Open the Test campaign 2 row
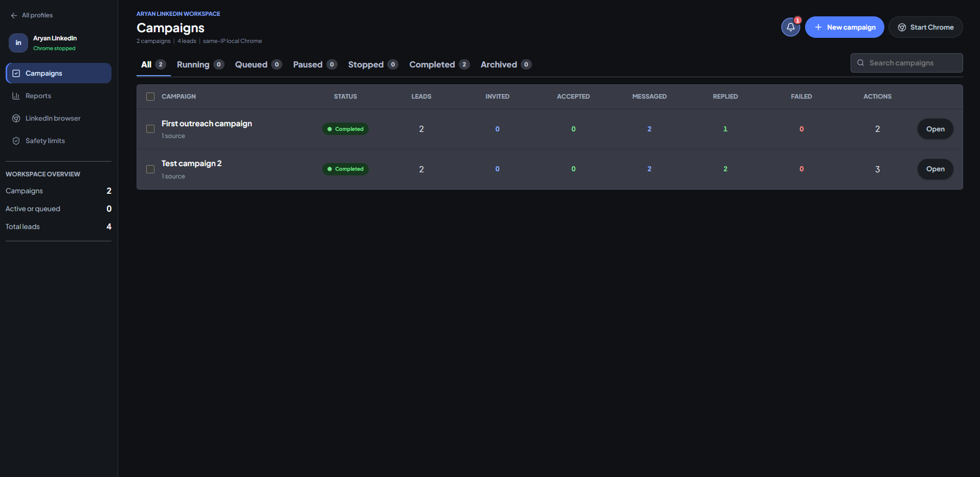This screenshot has height=477, width=980. [936, 169]
